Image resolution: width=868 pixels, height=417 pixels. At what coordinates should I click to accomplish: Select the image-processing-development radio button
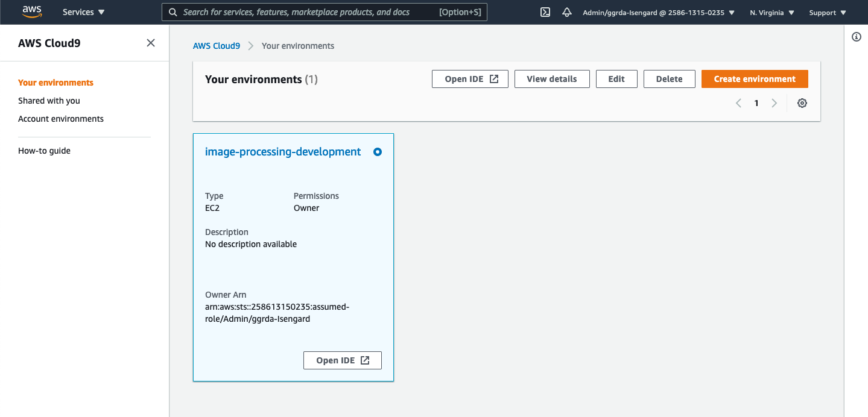378,152
